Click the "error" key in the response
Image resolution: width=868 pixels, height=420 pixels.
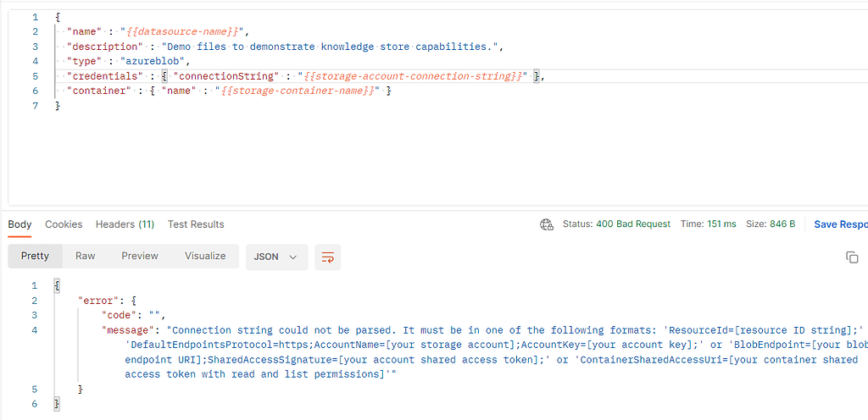pyautogui.click(x=97, y=301)
